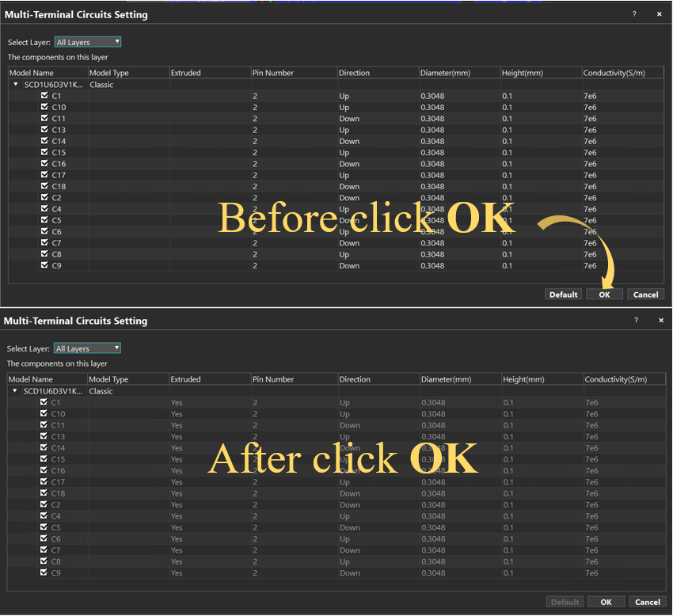The height and width of the screenshot is (616, 673).
Task: Click Extruded column header in lower dialog
Action: [211, 379]
